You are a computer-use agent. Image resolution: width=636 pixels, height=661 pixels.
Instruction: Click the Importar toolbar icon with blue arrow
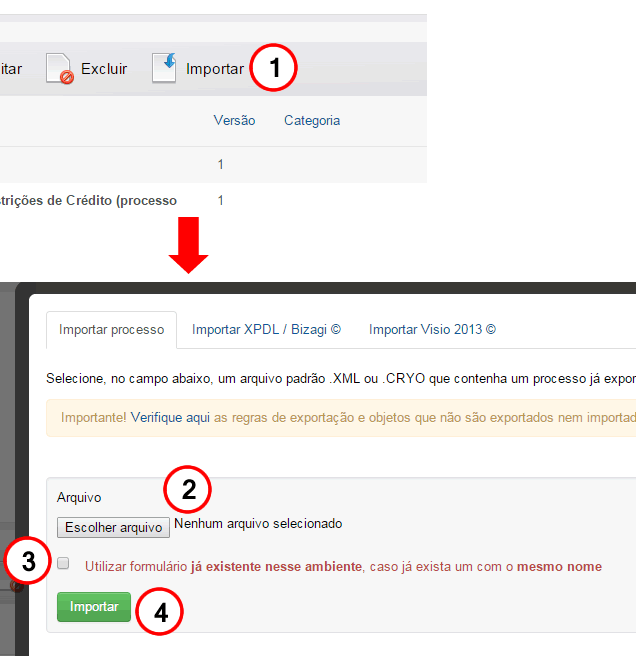pyautogui.click(x=164, y=68)
